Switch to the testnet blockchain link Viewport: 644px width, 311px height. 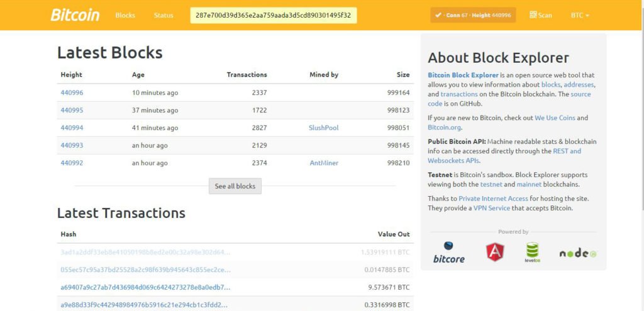[x=491, y=184]
